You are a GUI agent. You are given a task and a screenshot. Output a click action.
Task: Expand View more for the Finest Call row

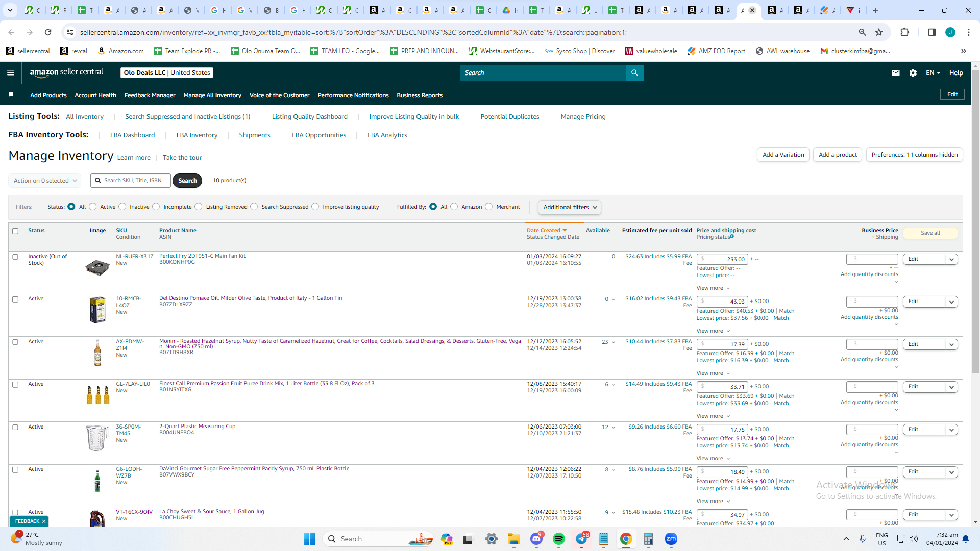tap(713, 416)
